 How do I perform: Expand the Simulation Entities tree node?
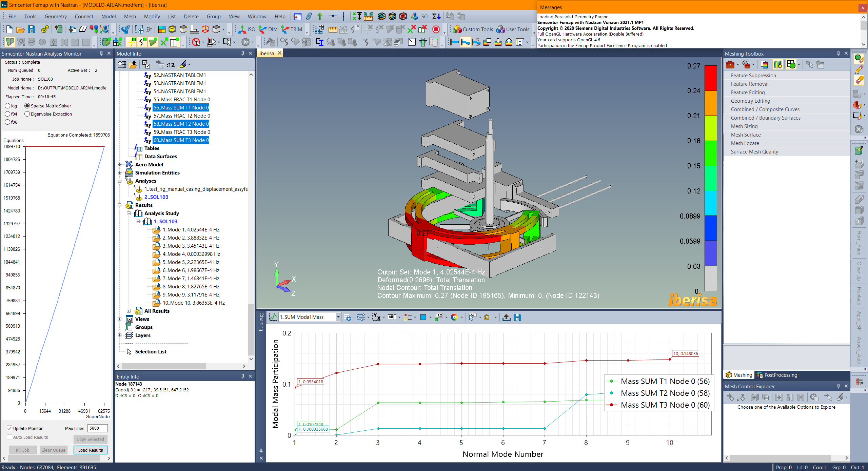(x=119, y=173)
